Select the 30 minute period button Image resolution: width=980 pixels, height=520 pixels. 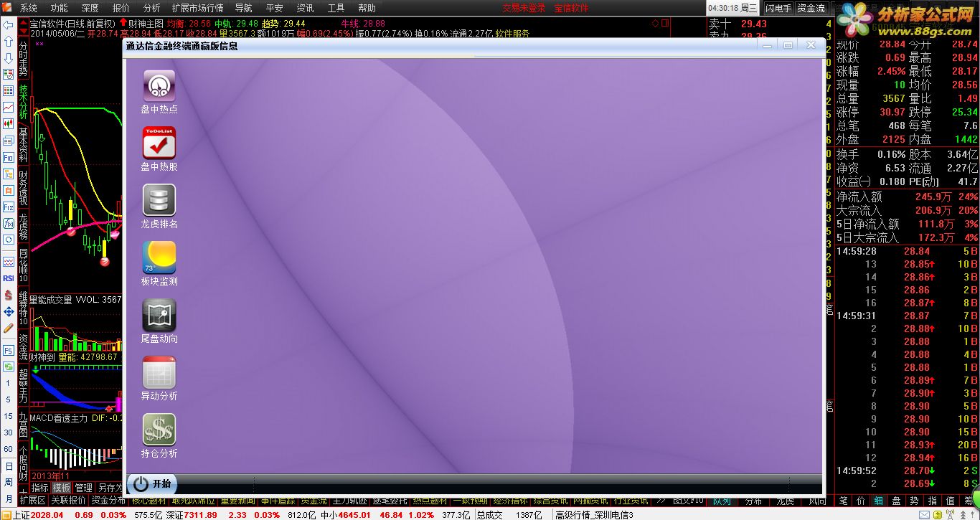(x=9, y=432)
